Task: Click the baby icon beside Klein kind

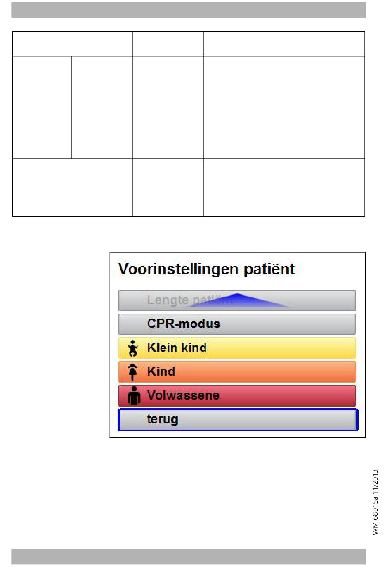Action: (132, 348)
